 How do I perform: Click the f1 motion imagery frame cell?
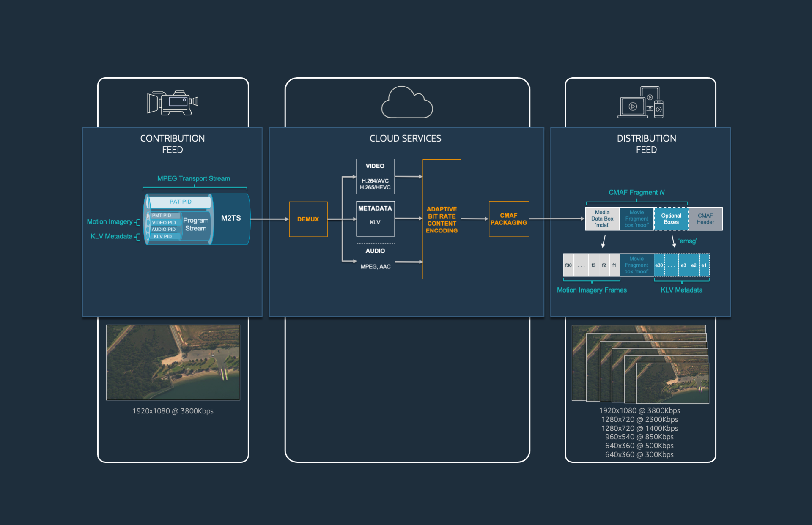click(x=614, y=265)
